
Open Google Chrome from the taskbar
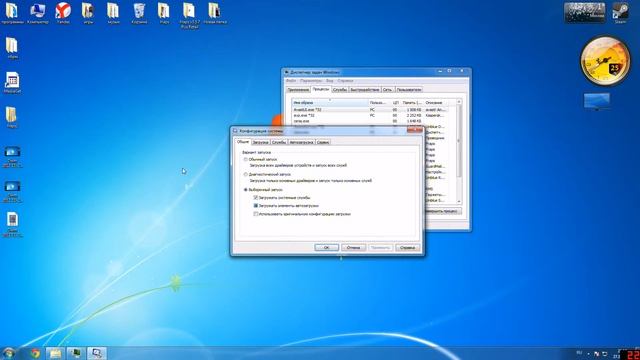[35, 353]
